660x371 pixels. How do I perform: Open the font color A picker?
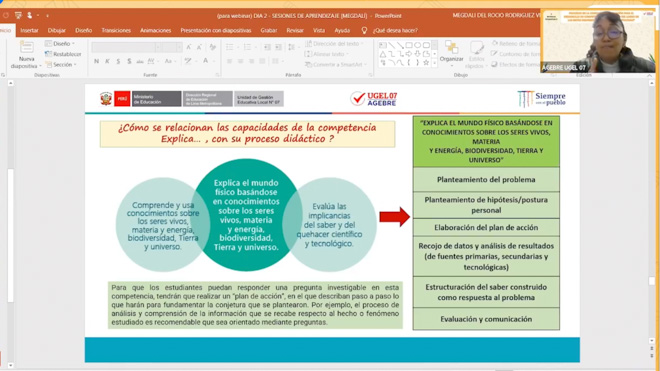tap(205, 61)
